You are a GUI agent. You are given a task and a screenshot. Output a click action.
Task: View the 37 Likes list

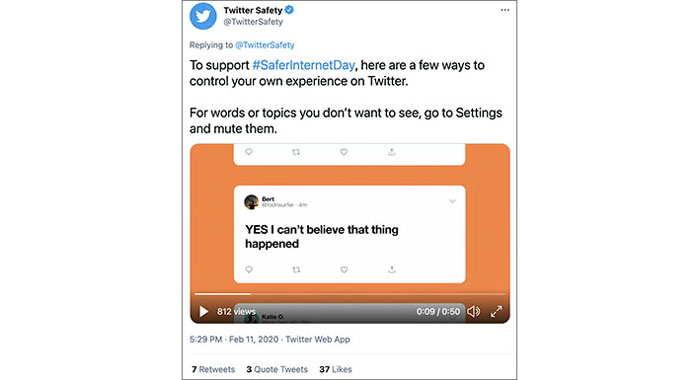(335, 369)
